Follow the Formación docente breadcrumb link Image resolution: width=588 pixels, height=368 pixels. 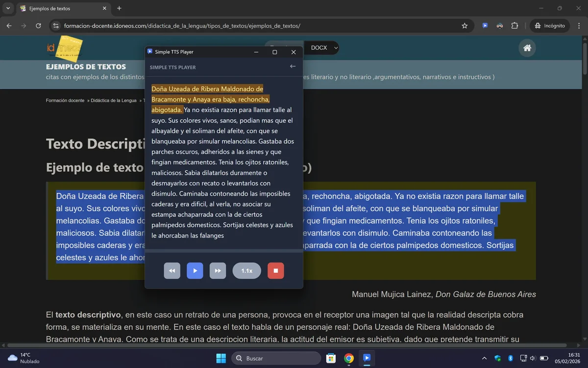(x=65, y=100)
